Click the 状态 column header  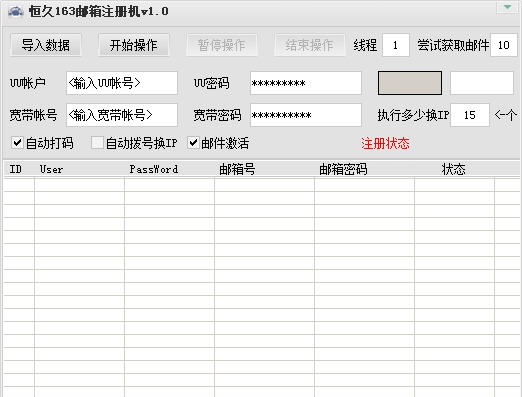click(453, 169)
